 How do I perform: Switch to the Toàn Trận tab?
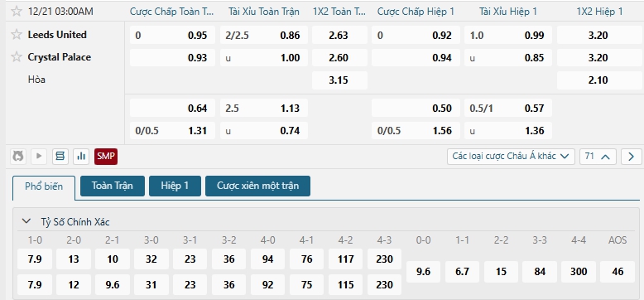pyautogui.click(x=113, y=186)
